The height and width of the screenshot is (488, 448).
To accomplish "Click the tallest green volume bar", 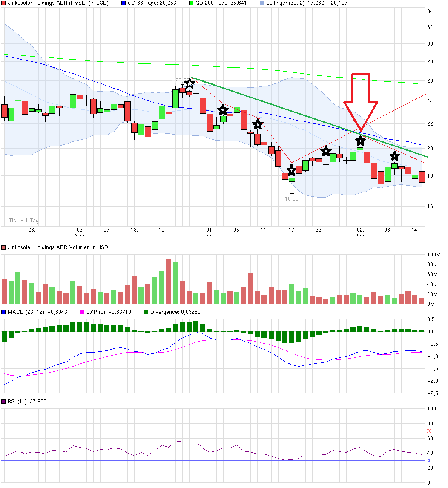I will [x=175, y=283].
